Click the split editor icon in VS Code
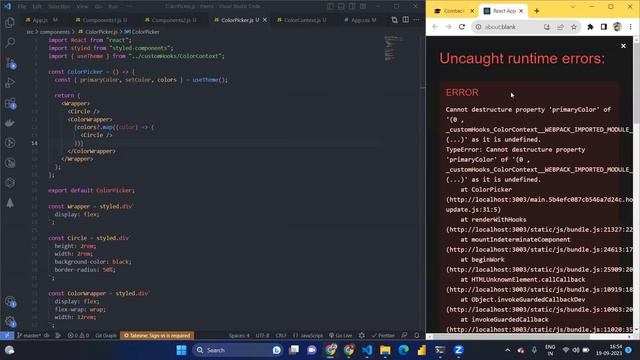 tap(406, 20)
